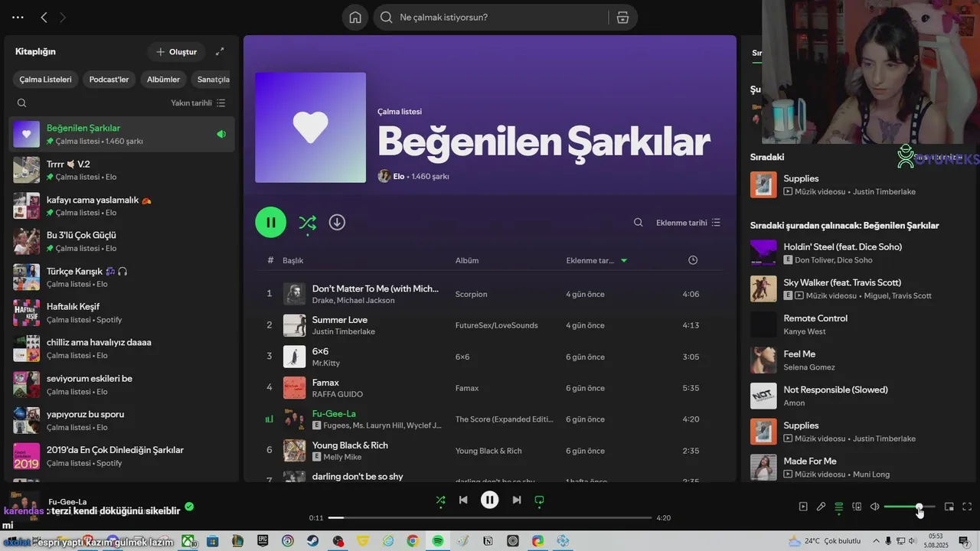Screen dimensions: 980x551
Task: Open lyrics with the microphone icon
Action: [x=821, y=507]
